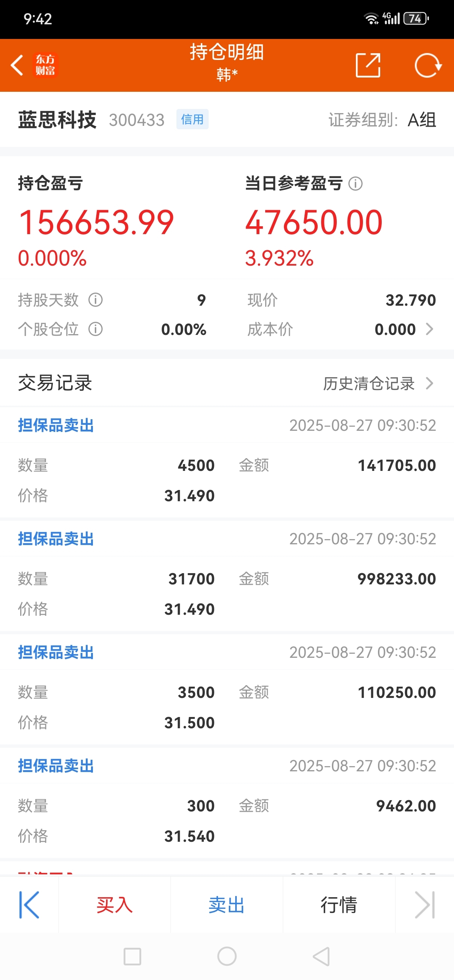The height and width of the screenshot is (980, 454).
Task: Open first 担保品卖出 record of 4500 shares
Action: [x=227, y=462]
